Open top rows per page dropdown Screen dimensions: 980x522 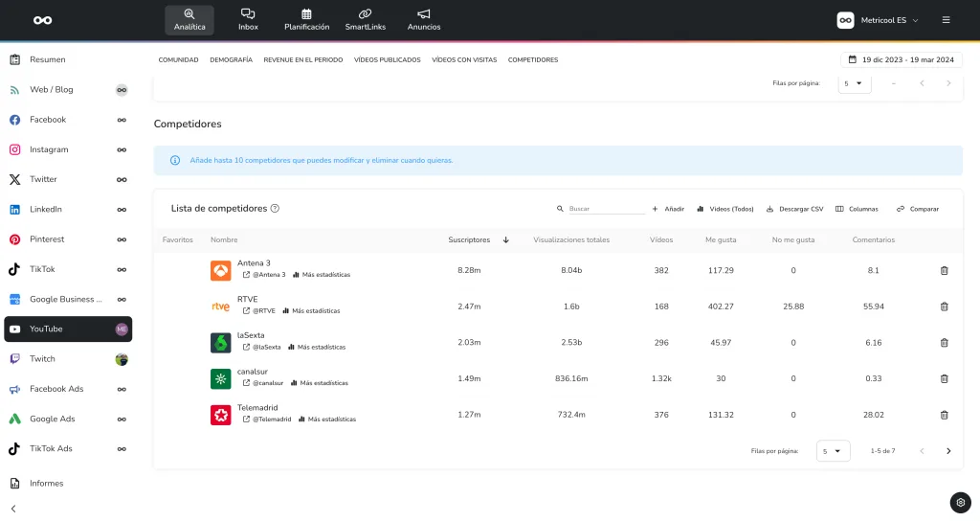pyautogui.click(x=854, y=83)
